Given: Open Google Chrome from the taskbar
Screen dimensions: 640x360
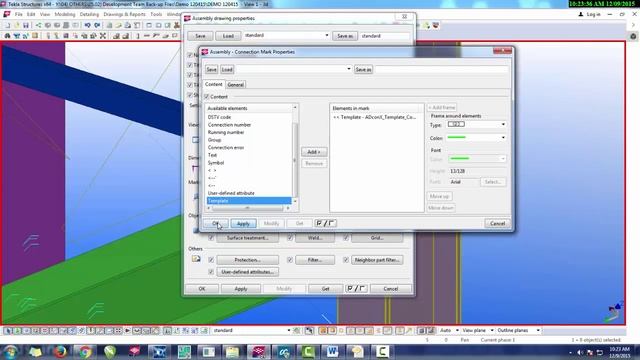Looking at the screenshot, I should [85, 352].
